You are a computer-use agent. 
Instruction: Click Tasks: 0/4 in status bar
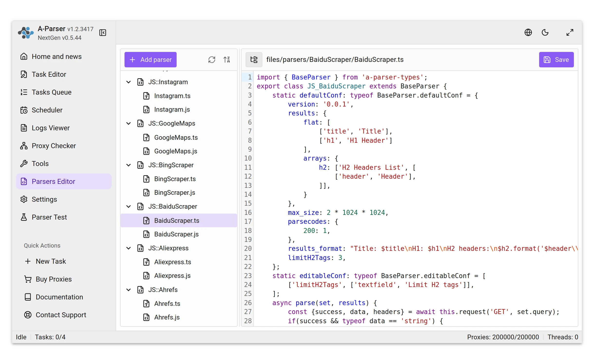[x=50, y=337]
